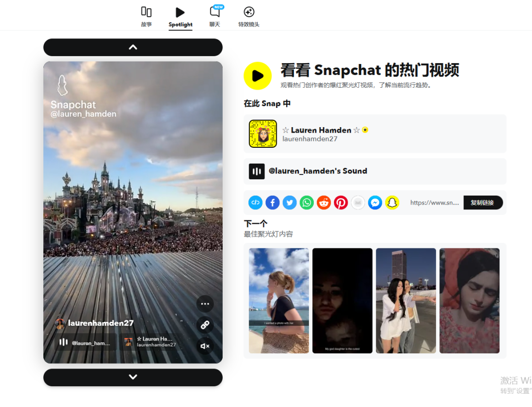Open Lauren Ha... creator chip on video
532x407 pixels.
pyautogui.click(x=151, y=341)
